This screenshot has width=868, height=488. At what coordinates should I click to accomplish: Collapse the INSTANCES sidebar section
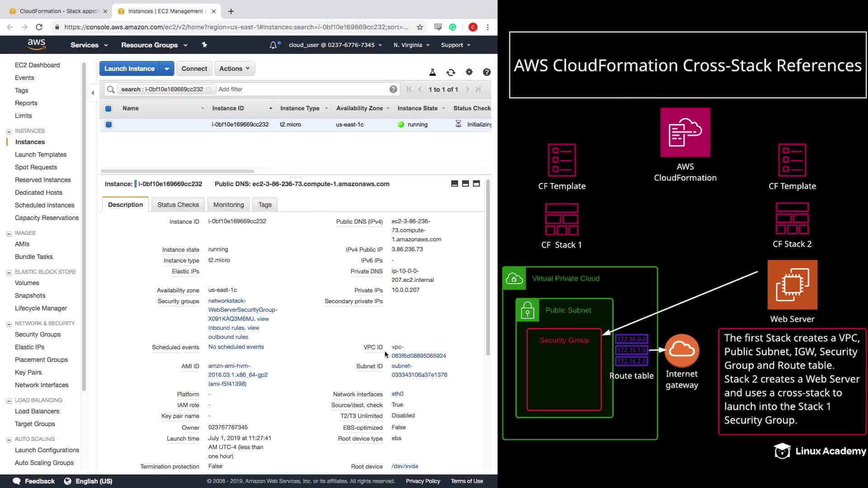(x=9, y=131)
